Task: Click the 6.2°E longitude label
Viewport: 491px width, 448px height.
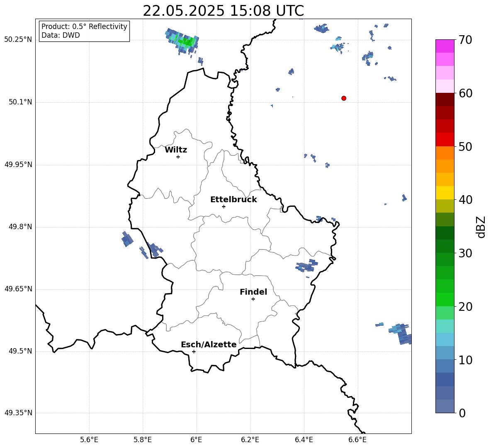Action: coord(250,440)
